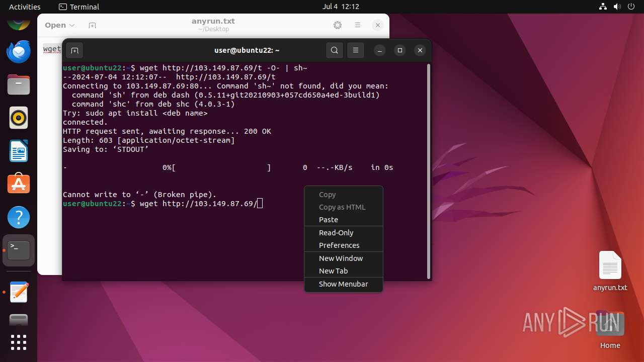Click 'wget' text in text editor window
The image size is (644, 362).
point(52,49)
